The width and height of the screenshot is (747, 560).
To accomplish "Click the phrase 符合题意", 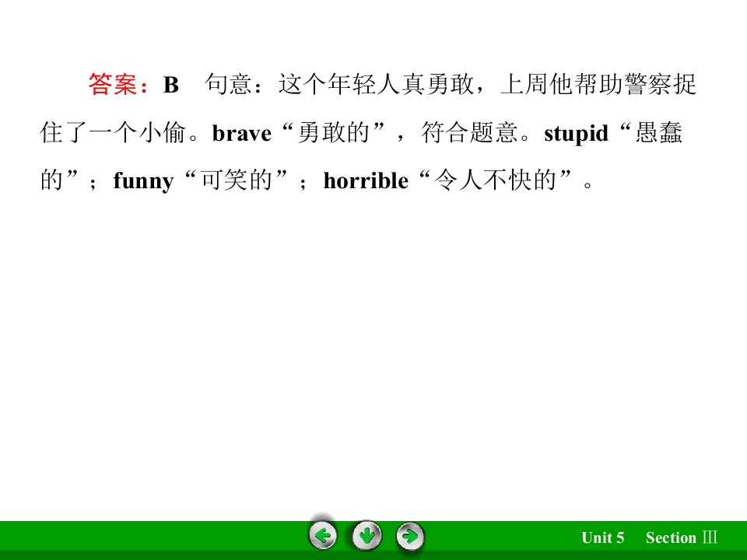I will coord(469,132).
